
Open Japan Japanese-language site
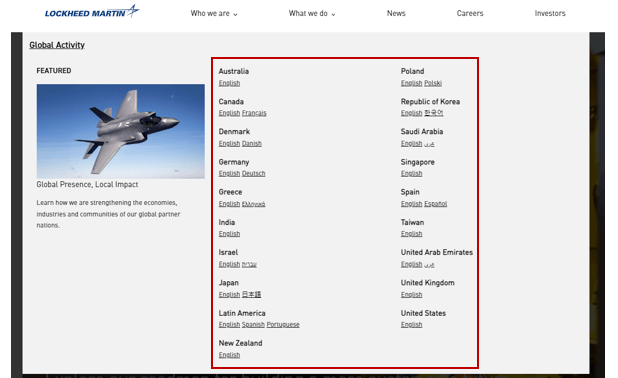pos(251,294)
